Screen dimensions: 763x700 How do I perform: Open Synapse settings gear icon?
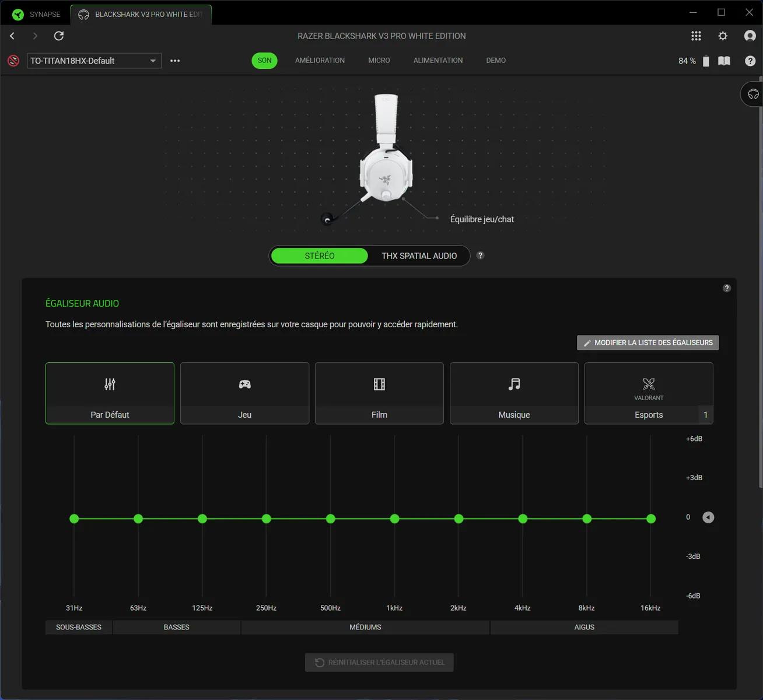tap(723, 36)
